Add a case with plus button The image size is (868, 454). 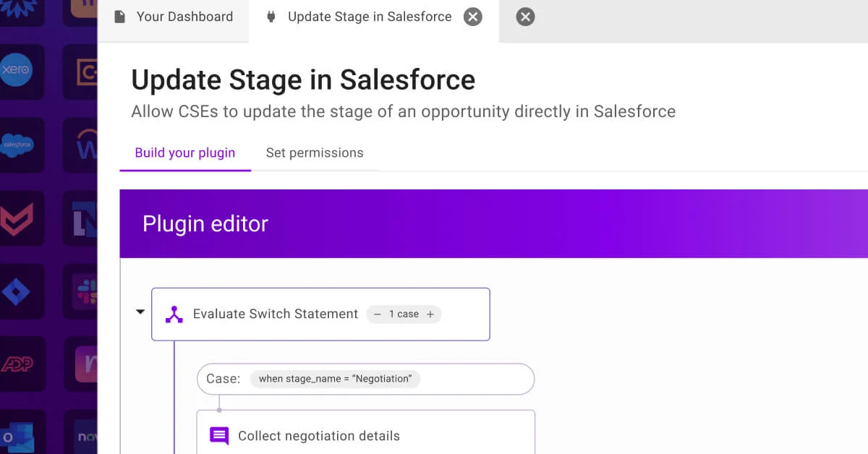(430, 314)
